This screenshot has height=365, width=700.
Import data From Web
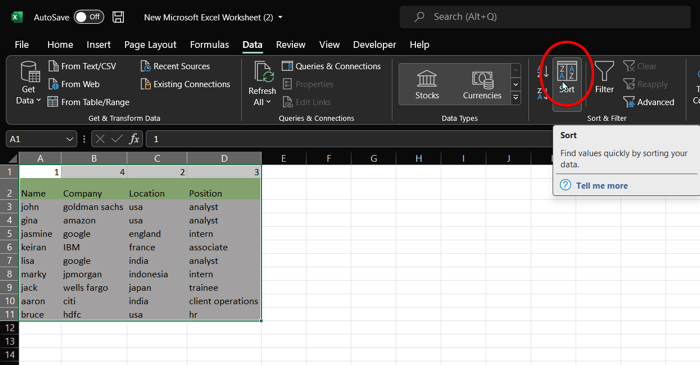[74, 84]
